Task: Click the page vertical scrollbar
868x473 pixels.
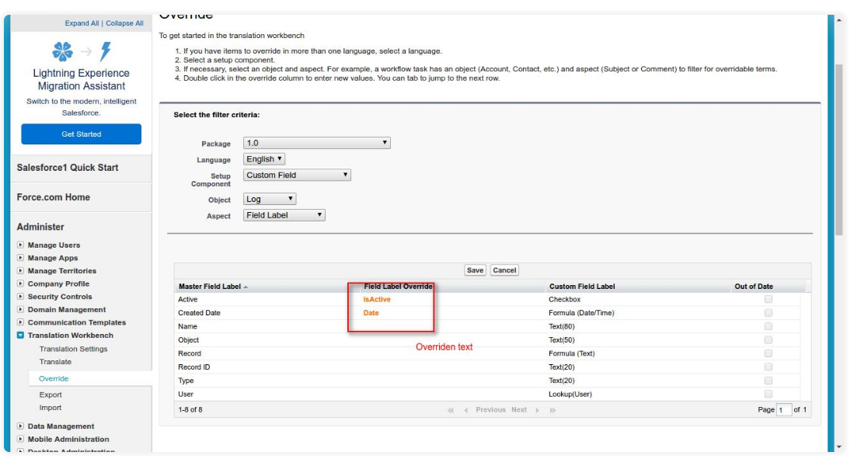Action: (838, 150)
